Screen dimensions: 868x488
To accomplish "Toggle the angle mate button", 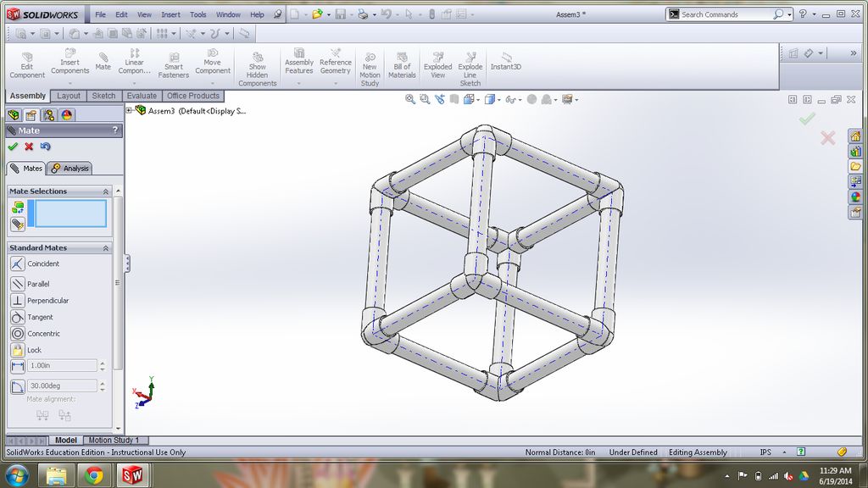I will [x=18, y=386].
